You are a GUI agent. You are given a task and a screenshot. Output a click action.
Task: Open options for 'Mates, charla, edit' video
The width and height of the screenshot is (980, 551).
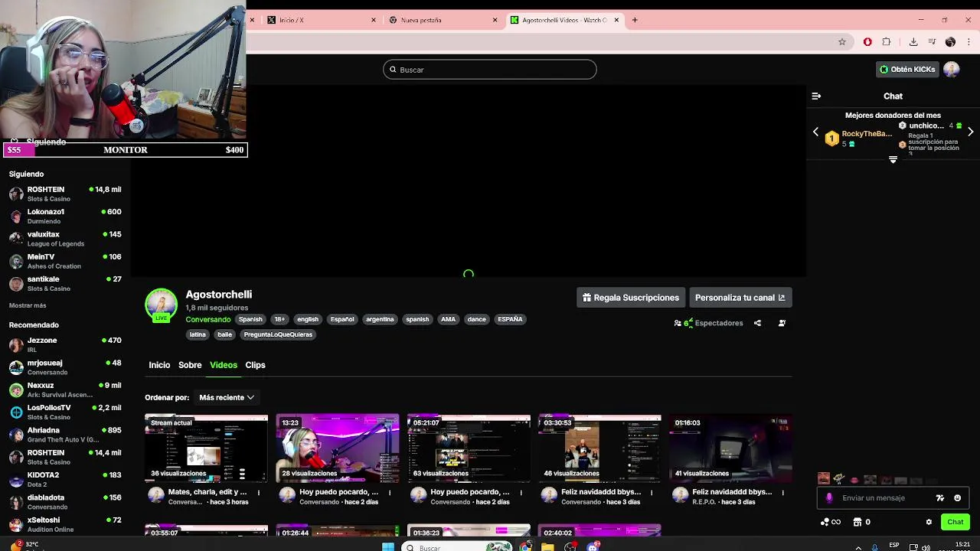(x=259, y=493)
